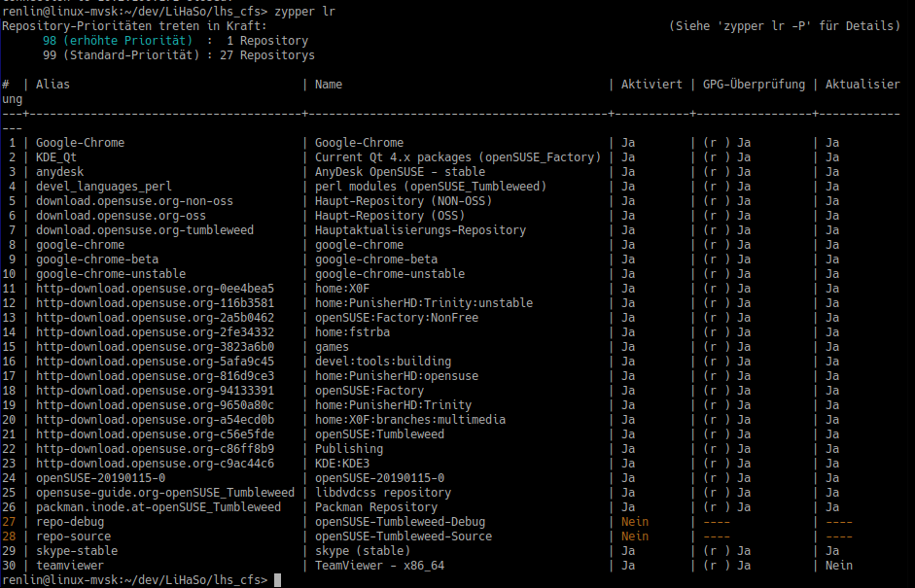The height and width of the screenshot is (588, 915).
Task: Click the name 'devel:tools:building'
Action: pyautogui.click(x=383, y=362)
